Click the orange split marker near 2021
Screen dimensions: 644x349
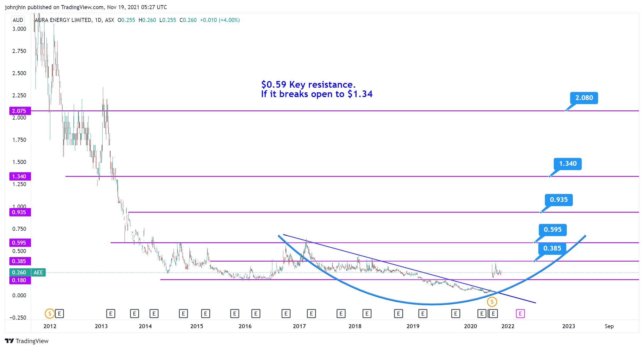pyautogui.click(x=492, y=302)
